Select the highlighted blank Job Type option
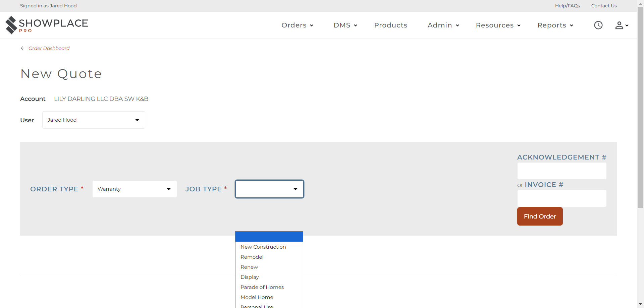The height and width of the screenshot is (308, 644). click(269, 237)
